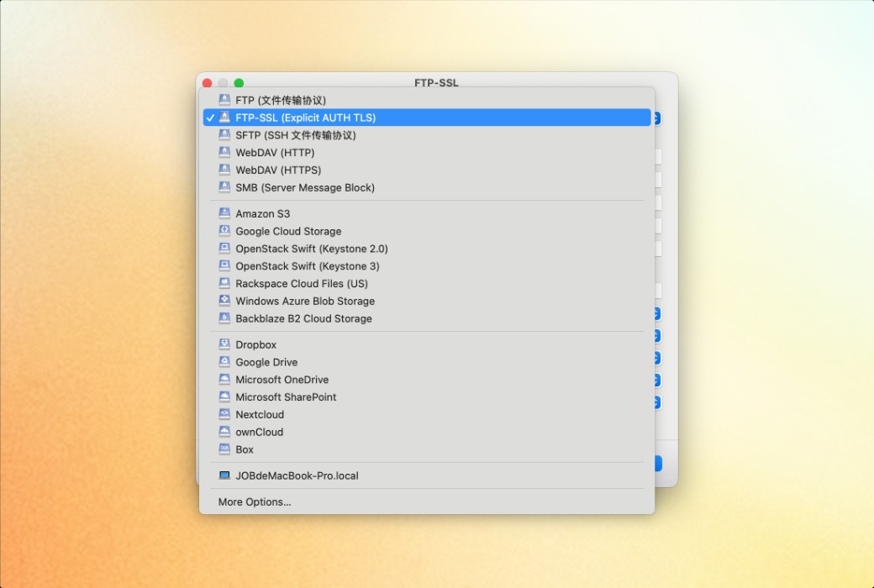Click the Box icon

(x=224, y=449)
